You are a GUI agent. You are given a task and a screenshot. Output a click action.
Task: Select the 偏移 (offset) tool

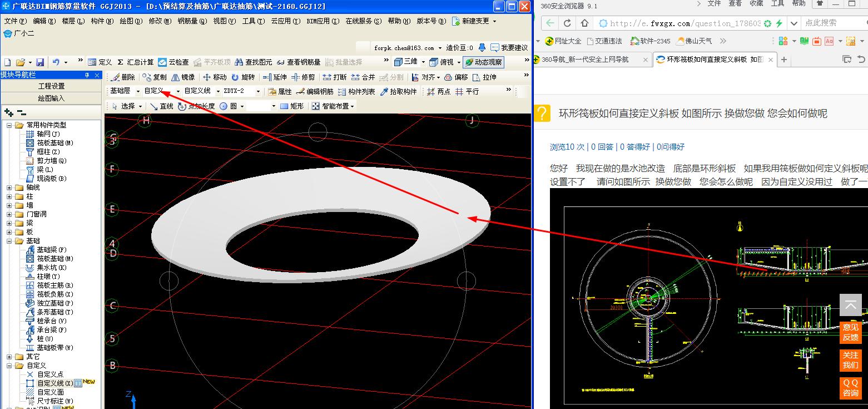click(x=456, y=77)
